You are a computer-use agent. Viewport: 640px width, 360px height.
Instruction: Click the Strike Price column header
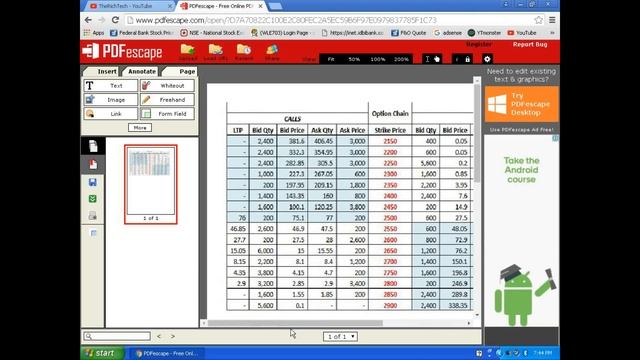pos(390,130)
